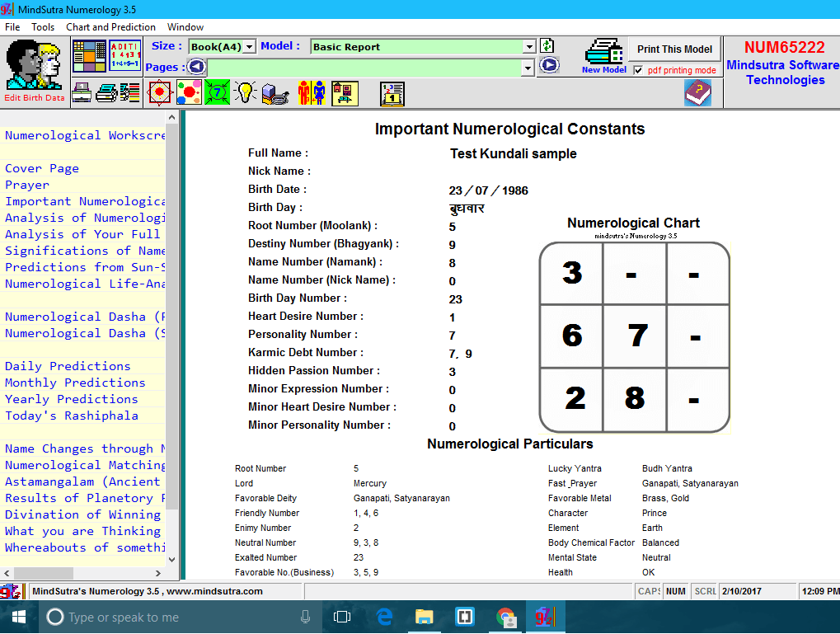840x634 pixels.
Task: Open Numerological Matching link
Action: [x=85, y=465]
